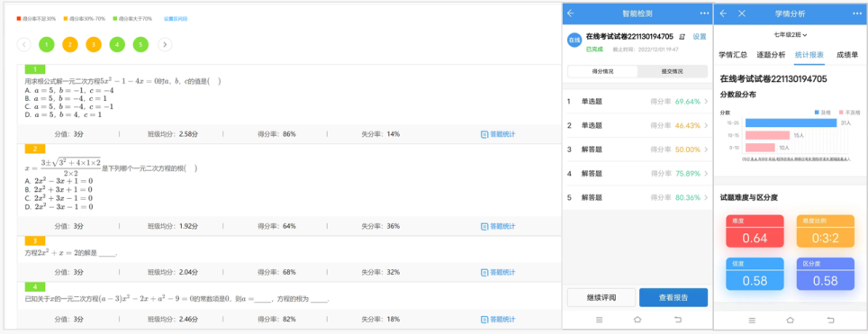868x335 pixels.
Task: Tap the purple 区分度 0.58 card
Action: coord(826,274)
